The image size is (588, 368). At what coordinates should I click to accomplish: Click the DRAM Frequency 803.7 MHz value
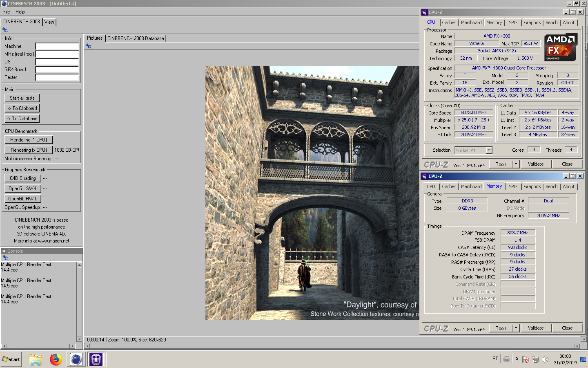coord(518,233)
